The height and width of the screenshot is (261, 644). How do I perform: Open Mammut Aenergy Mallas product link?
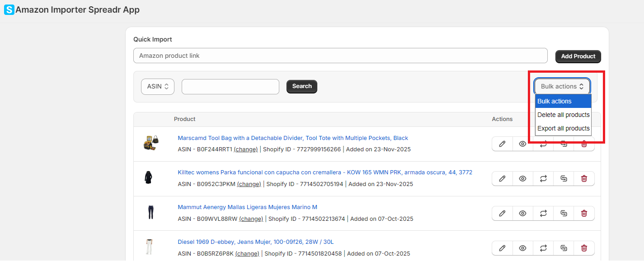pyautogui.click(x=247, y=207)
